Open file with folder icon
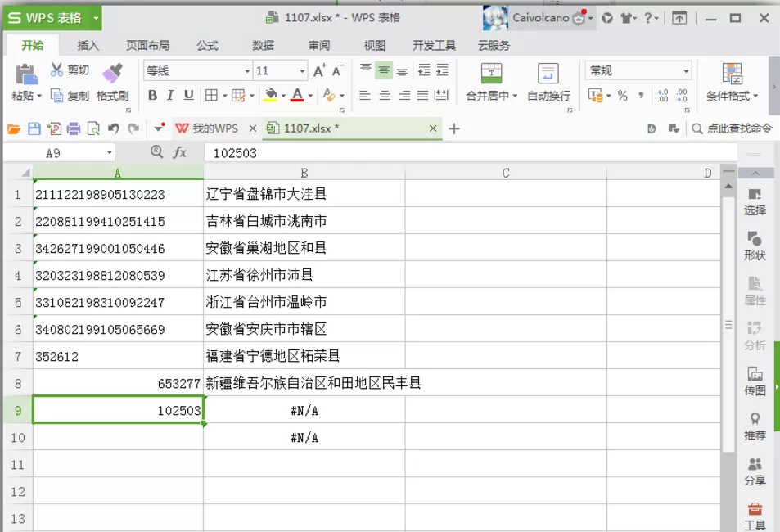Viewport: 780px width, 532px height. (14, 129)
